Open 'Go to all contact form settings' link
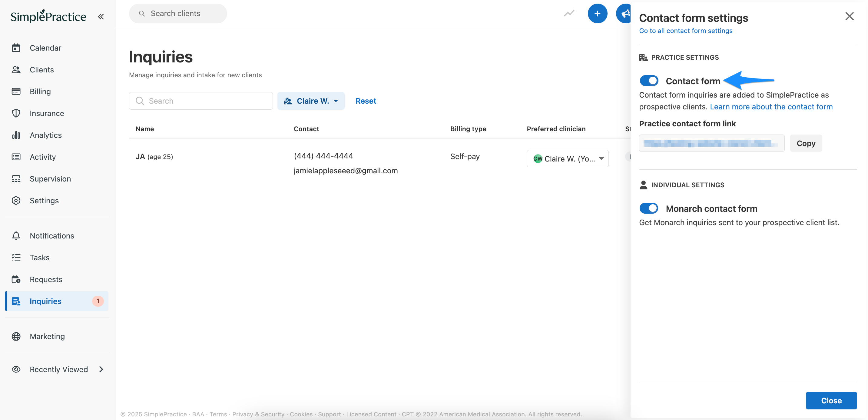868x420 pixels. (x=685, y=31)
